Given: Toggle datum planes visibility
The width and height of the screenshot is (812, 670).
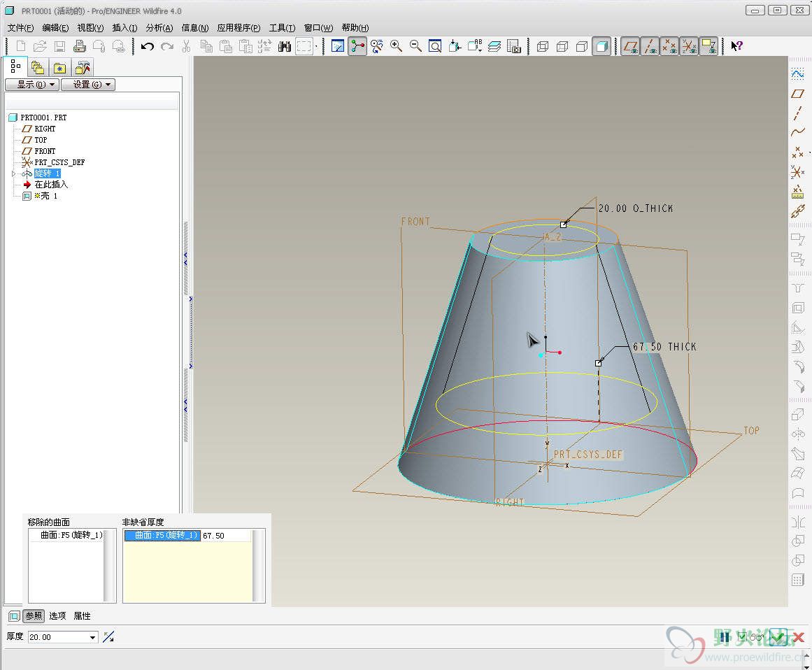Looking at the screenshot, I should 630,47.
